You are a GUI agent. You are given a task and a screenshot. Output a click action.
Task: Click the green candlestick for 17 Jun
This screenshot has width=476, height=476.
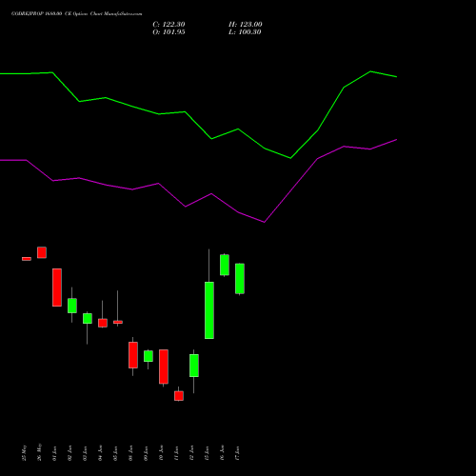coord(240,279)
